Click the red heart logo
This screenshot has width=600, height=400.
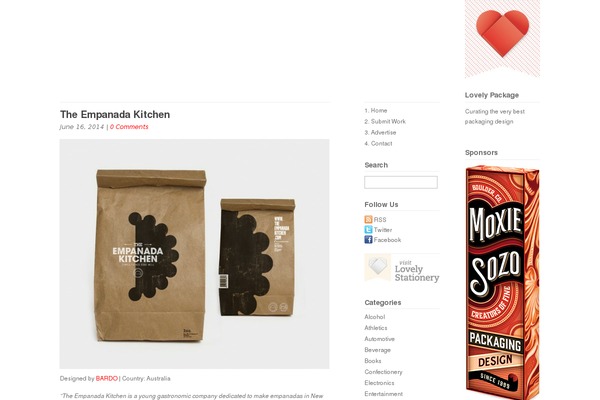click(x=502, y=34)
